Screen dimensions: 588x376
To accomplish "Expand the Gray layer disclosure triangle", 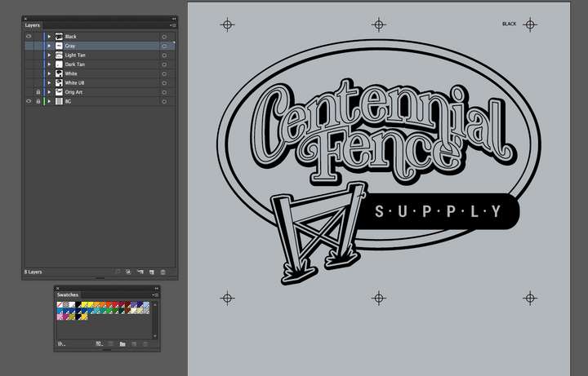I will coord(49,46).
